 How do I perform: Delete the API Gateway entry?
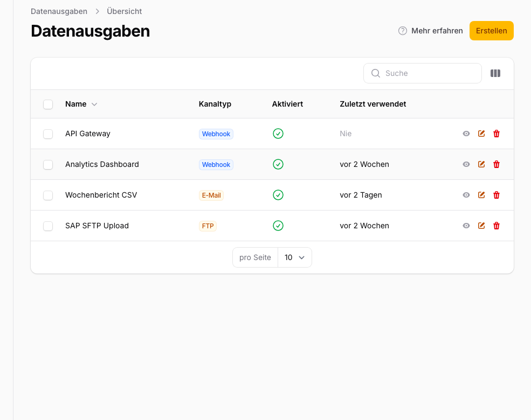[496, 134]
